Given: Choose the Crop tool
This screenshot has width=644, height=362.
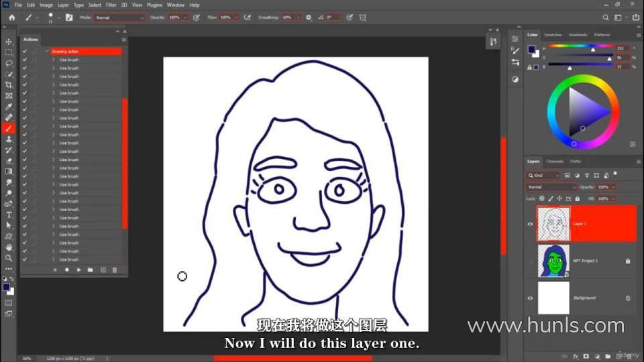Looking at the screenshot, I should click(x=9, y=84).
